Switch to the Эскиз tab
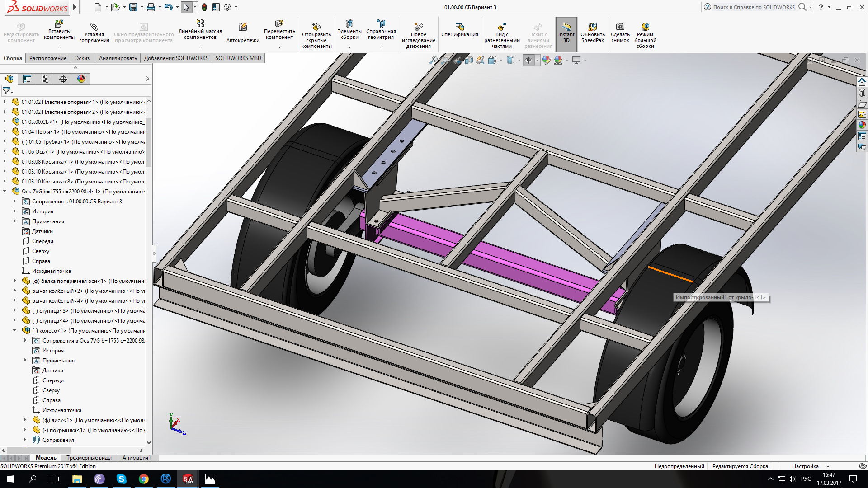 point(82,58)
